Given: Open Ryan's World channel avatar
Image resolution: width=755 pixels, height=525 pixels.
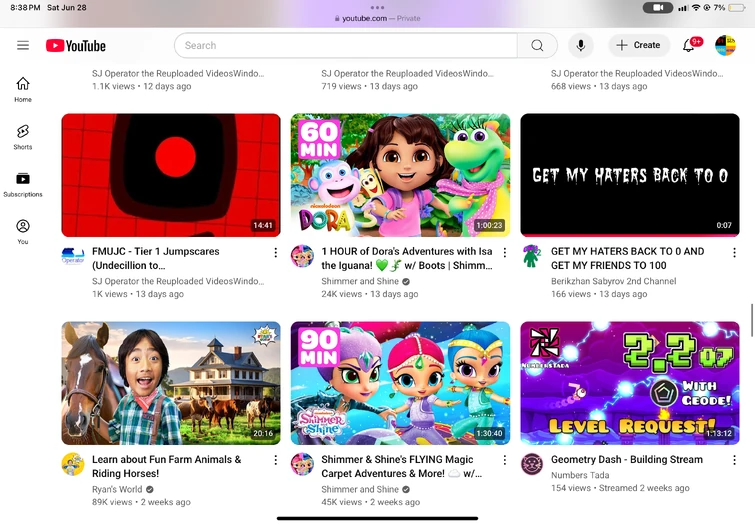Looking at the screenshot, I should pos(73,464).
